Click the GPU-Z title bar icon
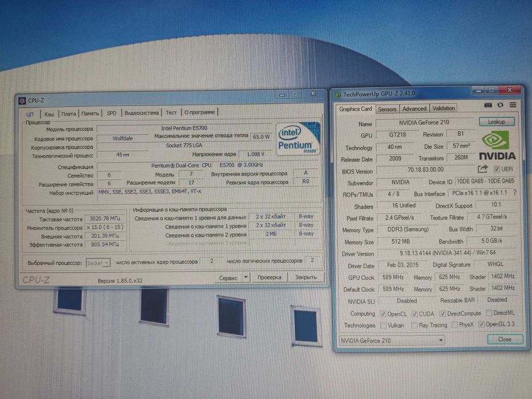This screenshot has width=532, height=399. (x=338, y=95)
